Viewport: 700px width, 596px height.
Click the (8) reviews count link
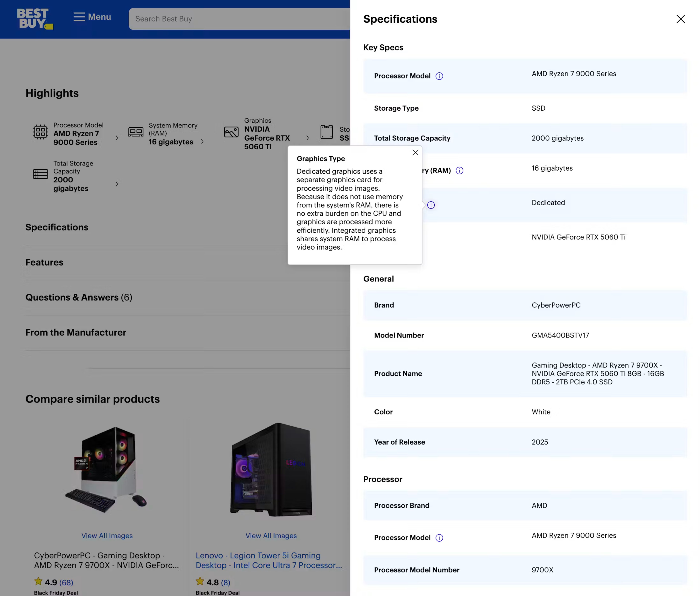coord(225,583)
